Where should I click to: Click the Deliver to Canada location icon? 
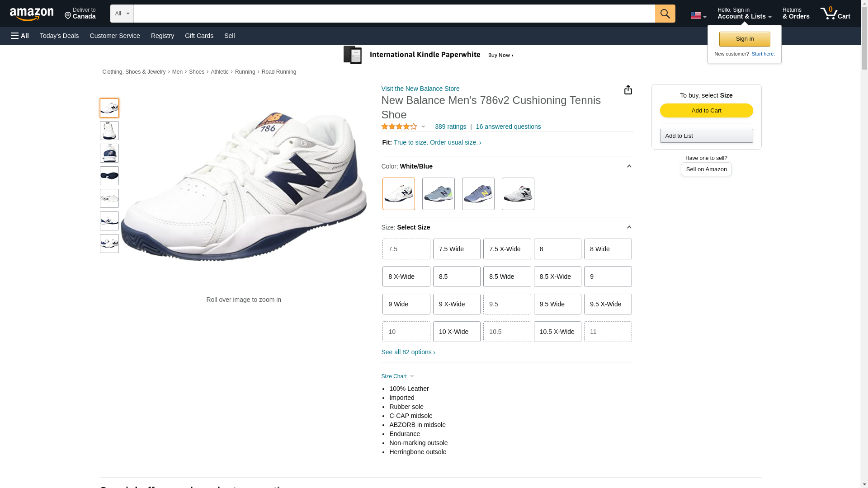pyautogui.click(x=68, y=16)
